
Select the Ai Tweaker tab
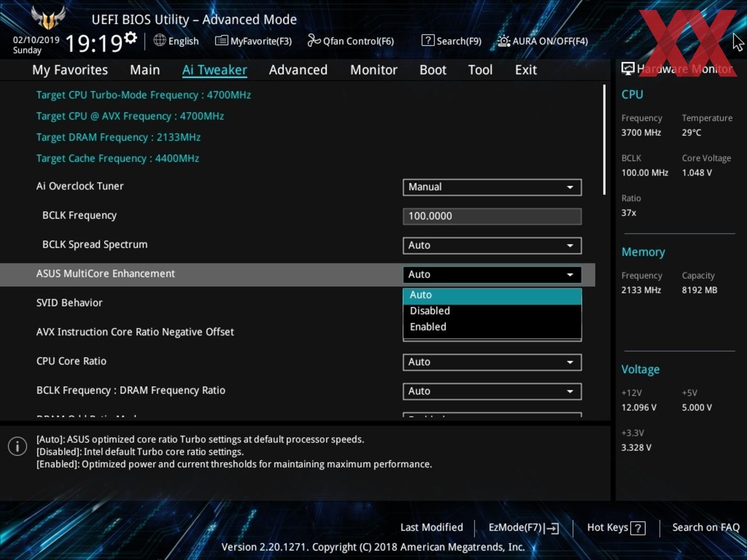tap(215, 70)
